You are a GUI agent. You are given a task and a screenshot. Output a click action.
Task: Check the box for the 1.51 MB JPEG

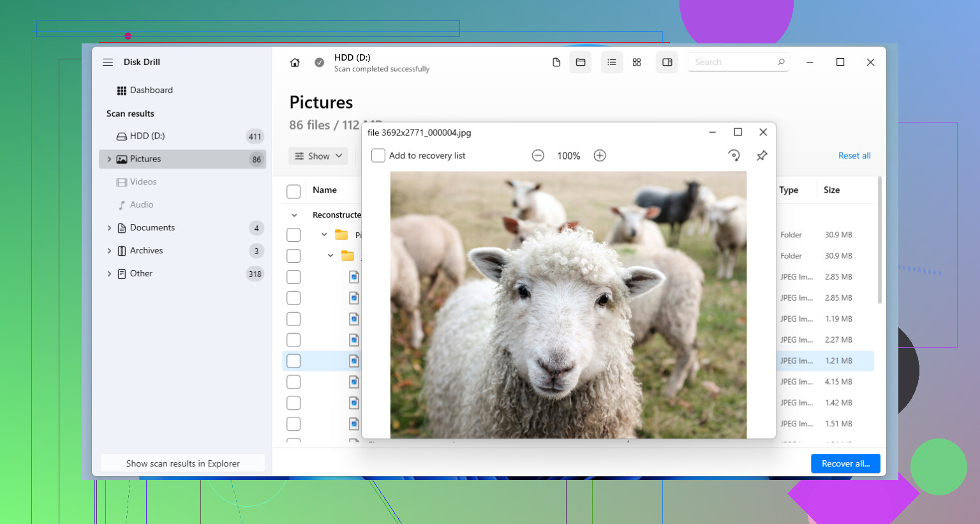[293, 424]
